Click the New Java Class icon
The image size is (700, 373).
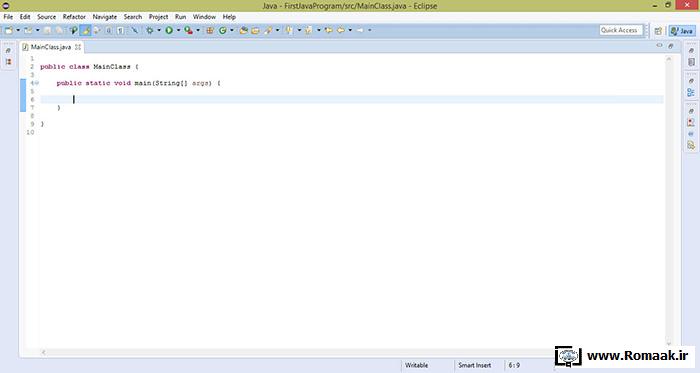click(x=222, y=30)
